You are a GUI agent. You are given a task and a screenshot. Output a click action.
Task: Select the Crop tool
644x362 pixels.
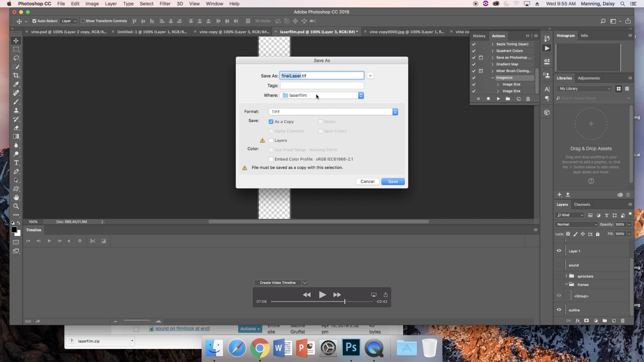(16, 75)
